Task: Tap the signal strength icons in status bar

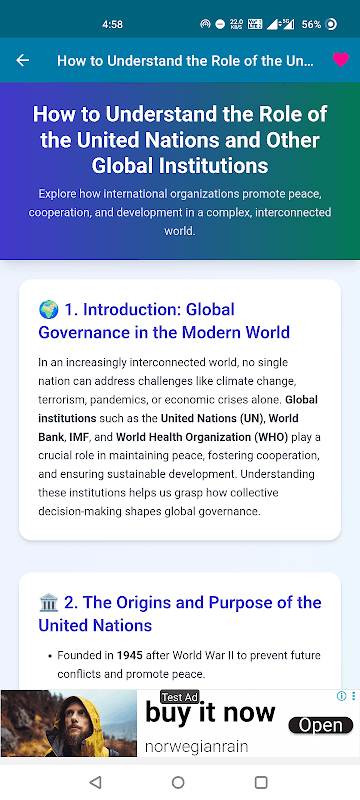Action: click(x=280, y=24)
